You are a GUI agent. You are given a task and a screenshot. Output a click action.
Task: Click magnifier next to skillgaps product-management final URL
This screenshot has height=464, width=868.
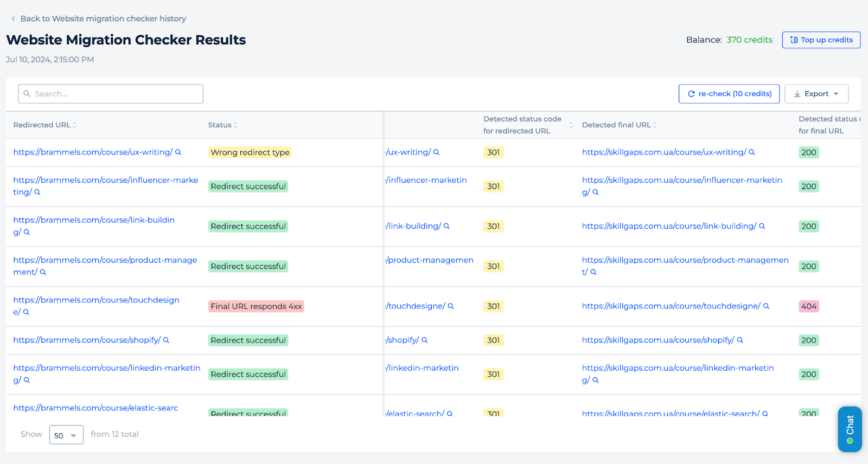pyautogui.click(x=593, y=272)
